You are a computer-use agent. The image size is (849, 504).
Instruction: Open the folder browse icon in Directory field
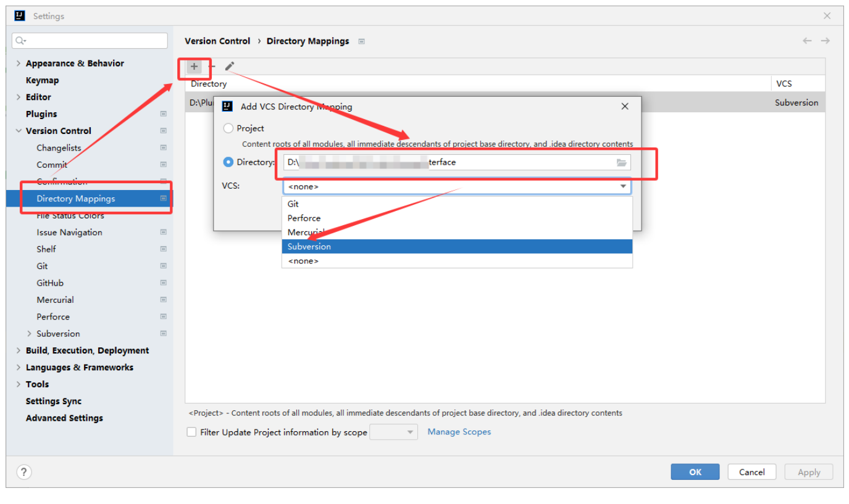point(621,162)
